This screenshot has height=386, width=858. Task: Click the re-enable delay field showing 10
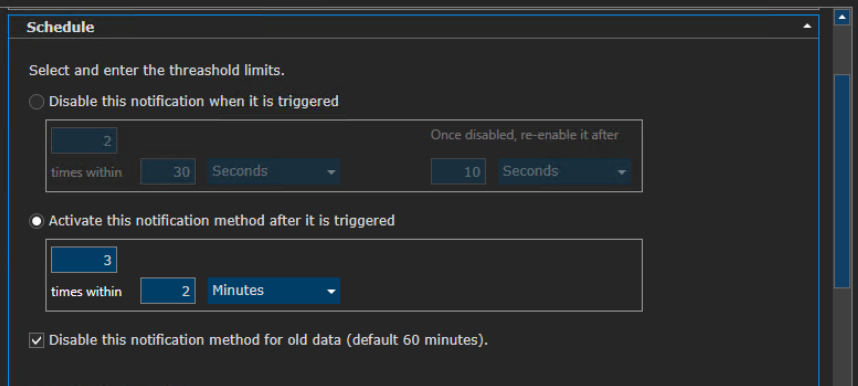[459, 172]
